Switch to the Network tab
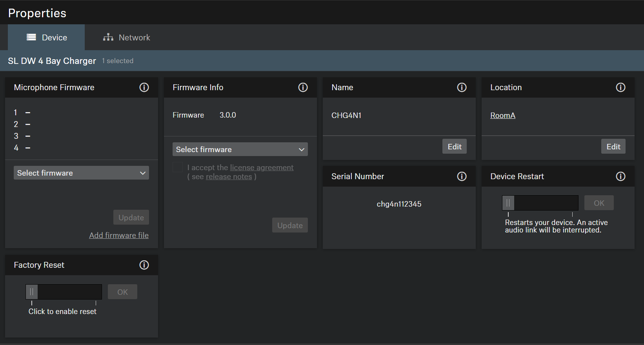 (x=127, y=38)
